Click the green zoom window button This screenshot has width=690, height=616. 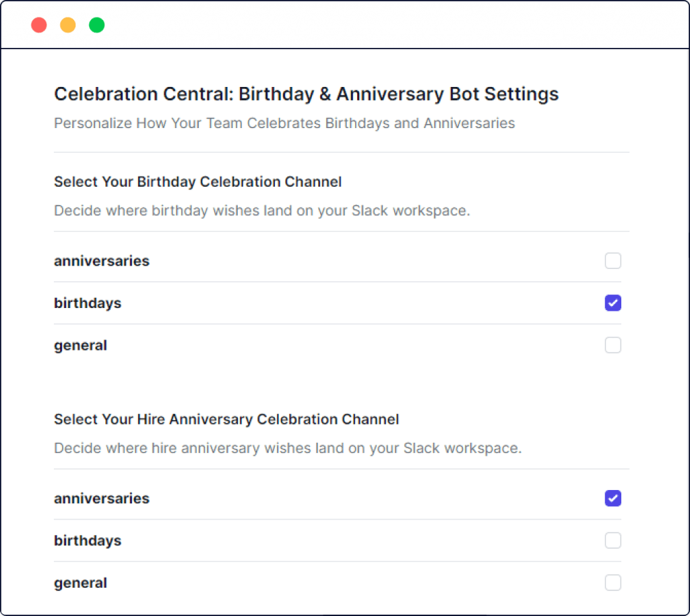click(x=97, y=24)
